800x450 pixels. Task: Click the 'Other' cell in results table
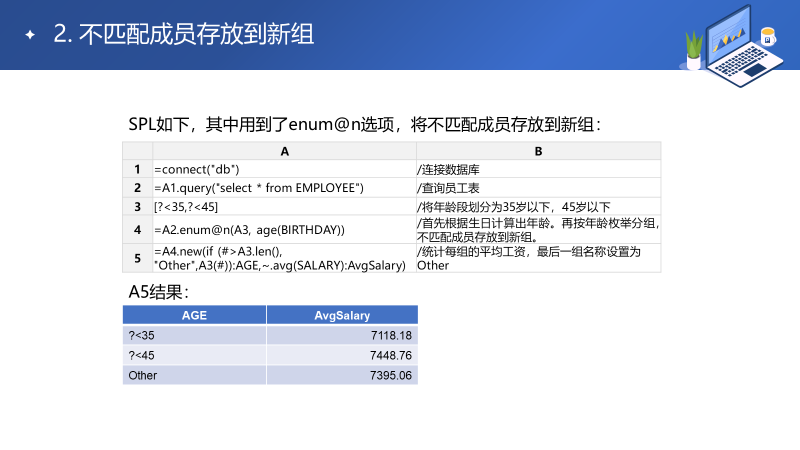point(194,375)
